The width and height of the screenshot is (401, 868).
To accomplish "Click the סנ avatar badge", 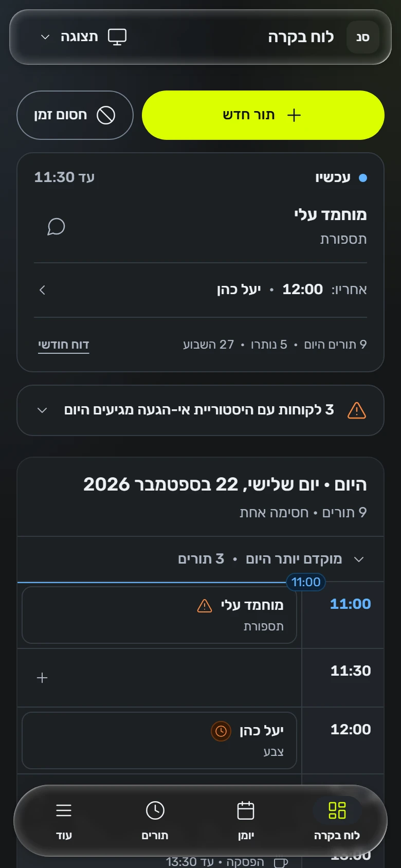I will point(363,37).
